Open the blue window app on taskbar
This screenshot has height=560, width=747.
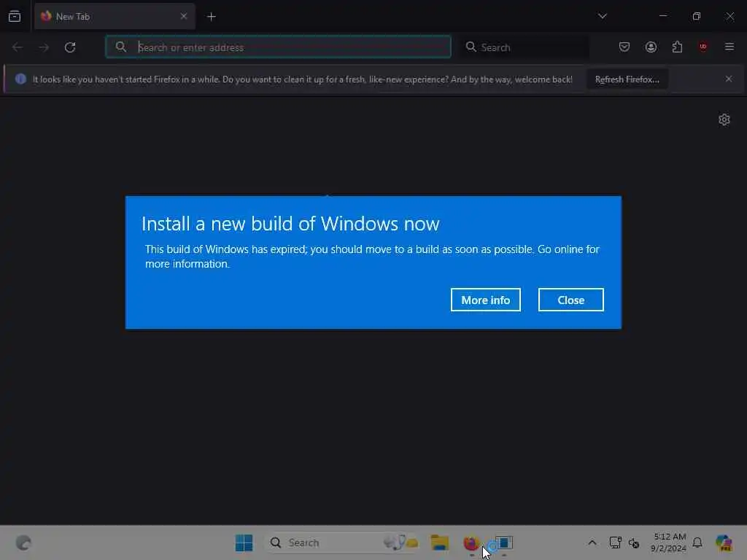tap(503, 542)
